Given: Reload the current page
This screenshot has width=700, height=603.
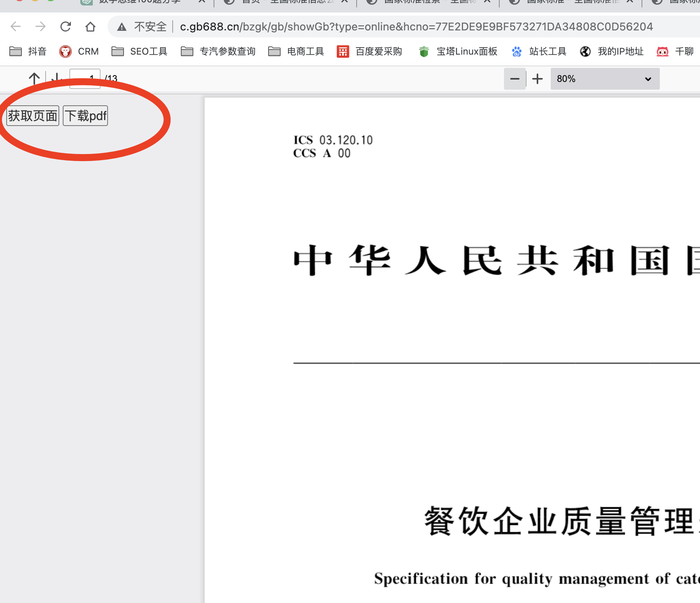Looking at the screenshot, I should point(65,27).
